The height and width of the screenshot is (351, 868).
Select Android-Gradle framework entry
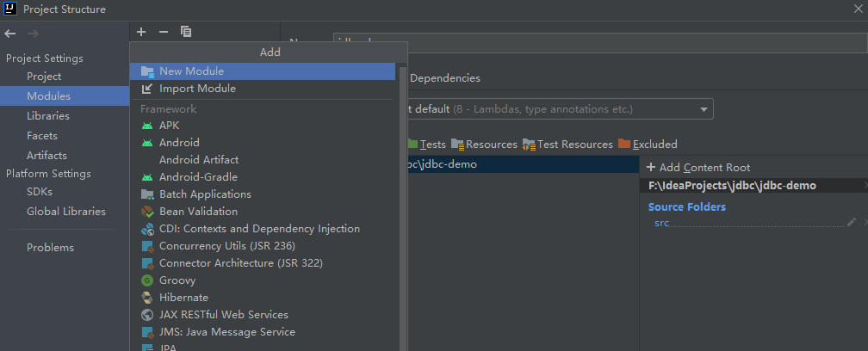(263, 177)
